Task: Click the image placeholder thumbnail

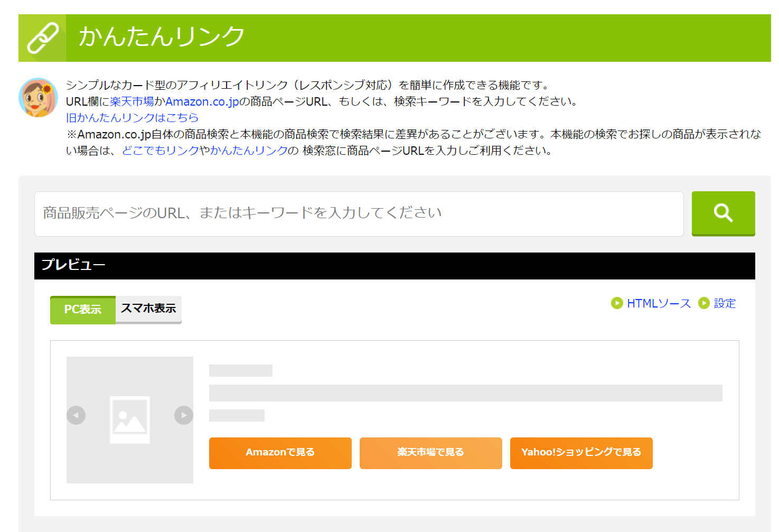Action: [x=130, y=420]
